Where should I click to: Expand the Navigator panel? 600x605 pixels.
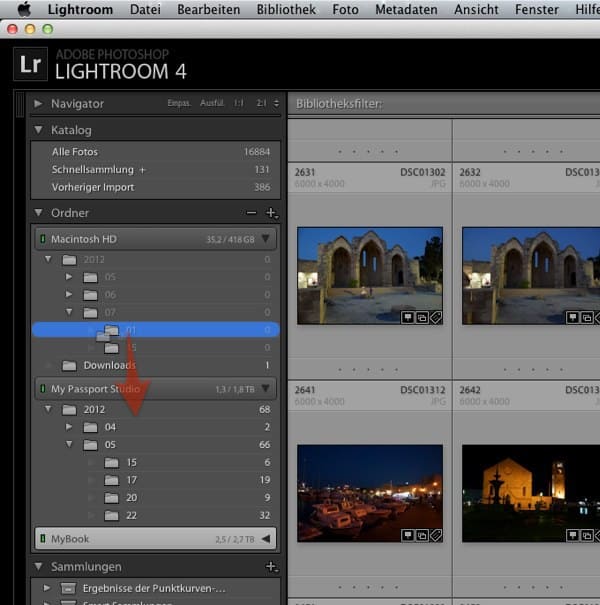point(38,103)
